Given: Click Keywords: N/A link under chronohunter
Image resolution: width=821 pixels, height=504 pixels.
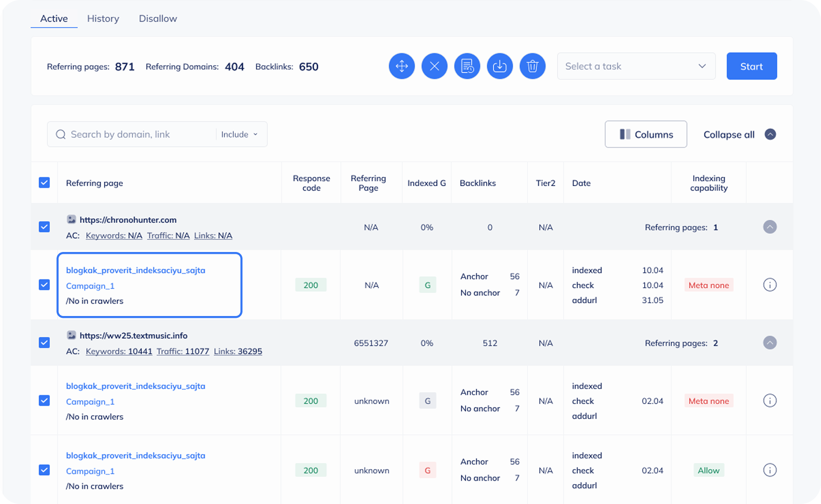Looking at the screenshot, I should [x=114, y=236].
